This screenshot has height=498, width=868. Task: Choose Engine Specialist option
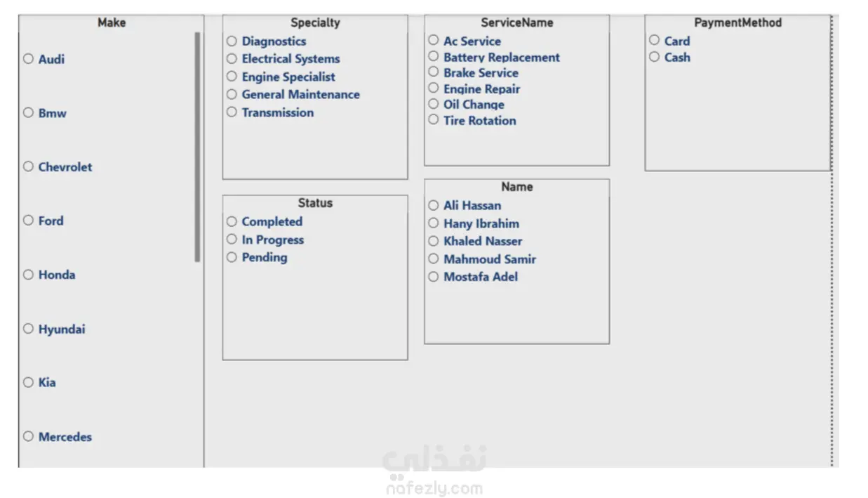[232, 77]
